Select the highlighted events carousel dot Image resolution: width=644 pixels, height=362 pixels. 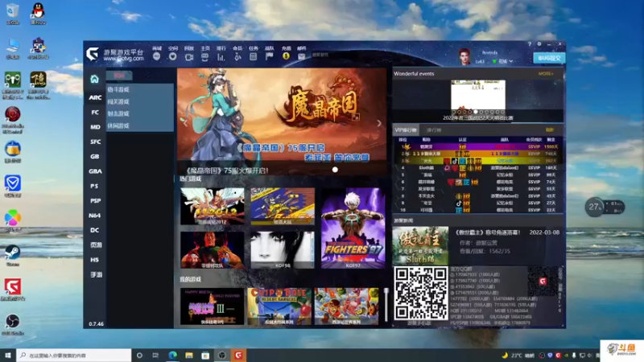[476, 112]
